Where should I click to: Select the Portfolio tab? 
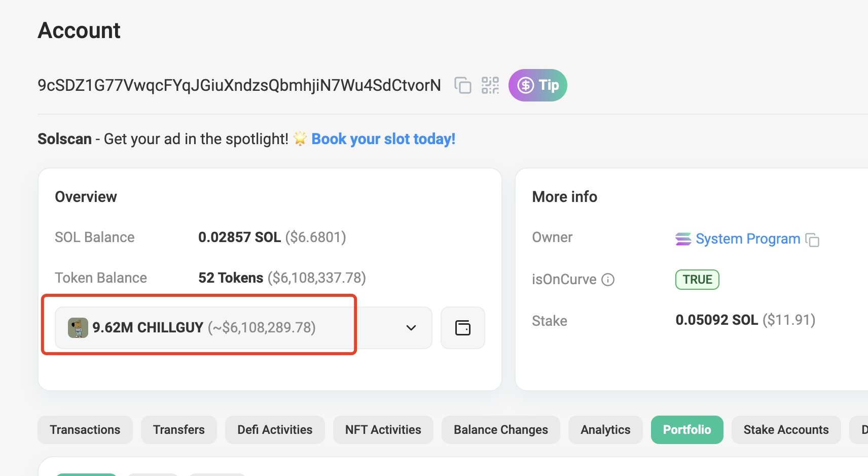click(687, 430)
